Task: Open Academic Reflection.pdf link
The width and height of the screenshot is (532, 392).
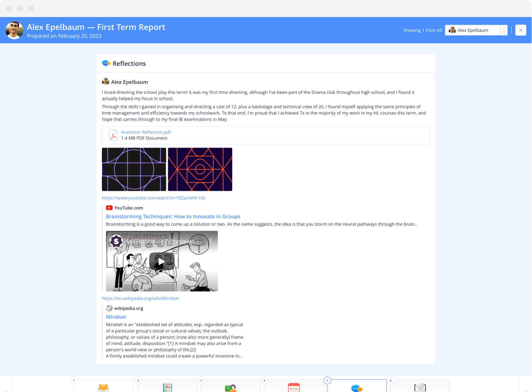Action: (x=146, y=132)
